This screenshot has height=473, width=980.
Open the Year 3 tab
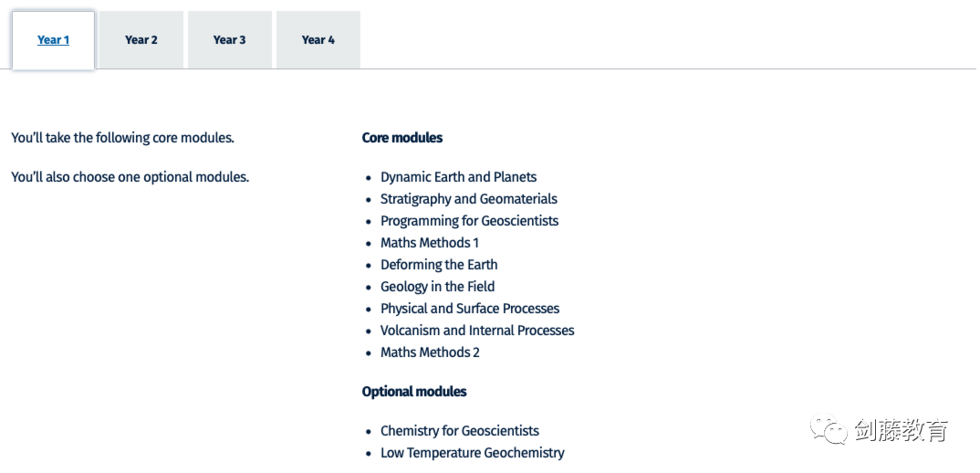pos(230,40)
